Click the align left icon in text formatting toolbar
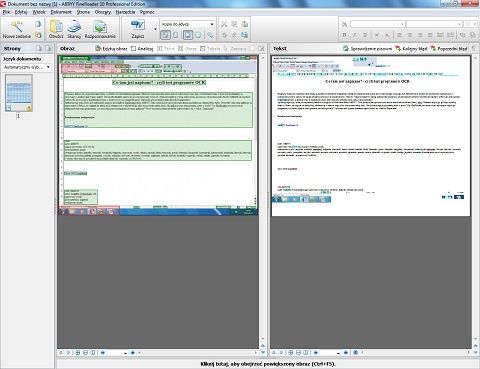Viewport: 480px width, 369px height. tap(399, 35)
